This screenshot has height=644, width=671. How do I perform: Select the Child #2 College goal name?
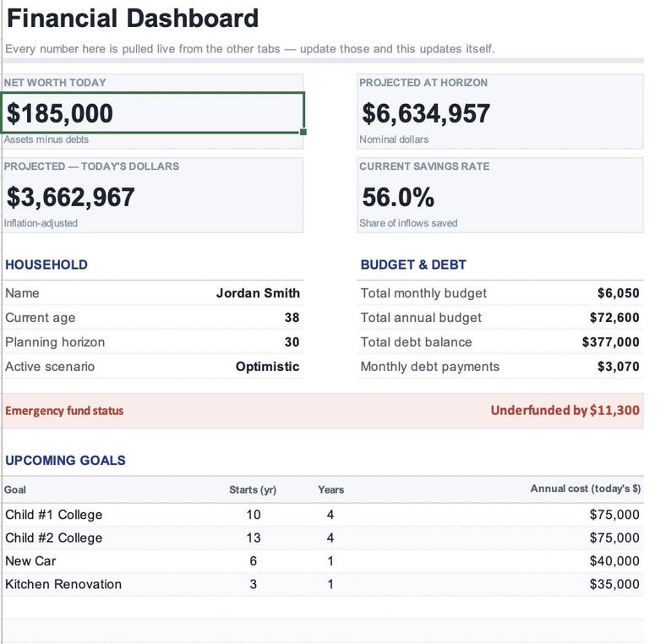54,538
